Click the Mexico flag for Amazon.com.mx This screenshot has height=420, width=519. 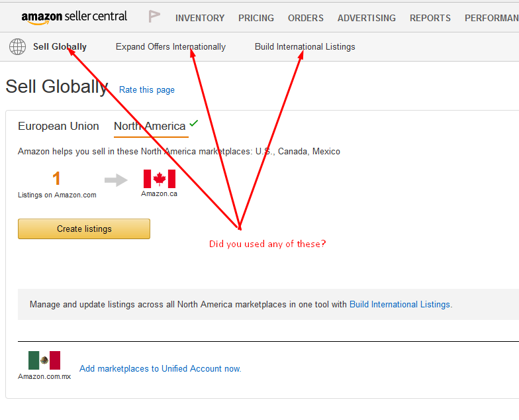pos(44,360)
